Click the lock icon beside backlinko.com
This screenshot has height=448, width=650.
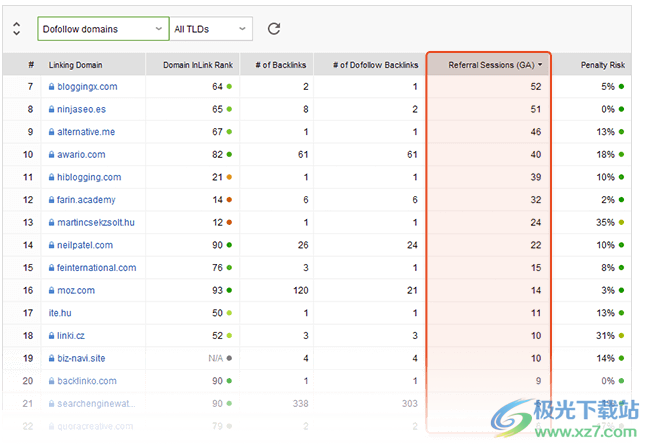coord(51,381)
